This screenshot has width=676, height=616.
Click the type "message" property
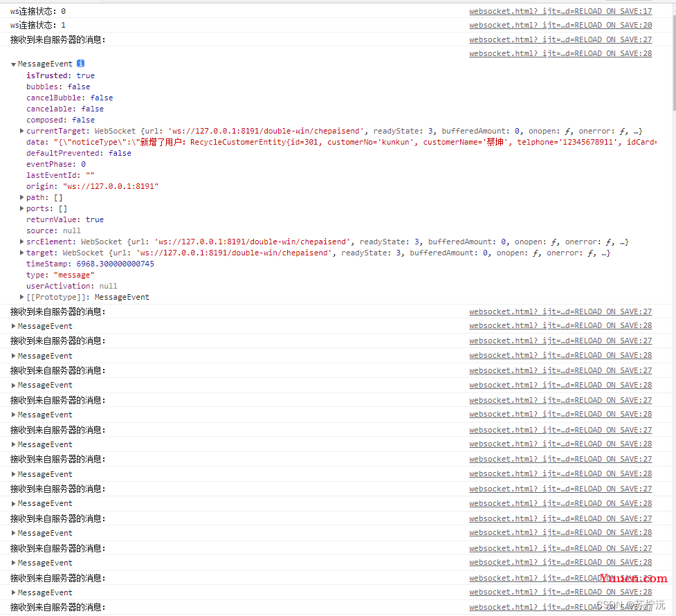pyautogui.click(x=60, y=275)
